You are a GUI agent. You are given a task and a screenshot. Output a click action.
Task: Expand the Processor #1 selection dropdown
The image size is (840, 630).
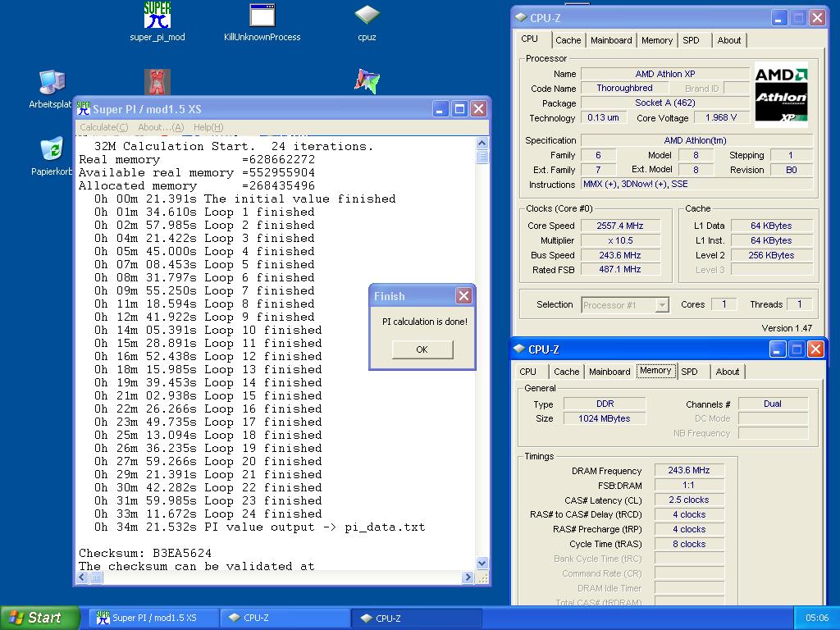pyautogui.click(x=662, y=305)
